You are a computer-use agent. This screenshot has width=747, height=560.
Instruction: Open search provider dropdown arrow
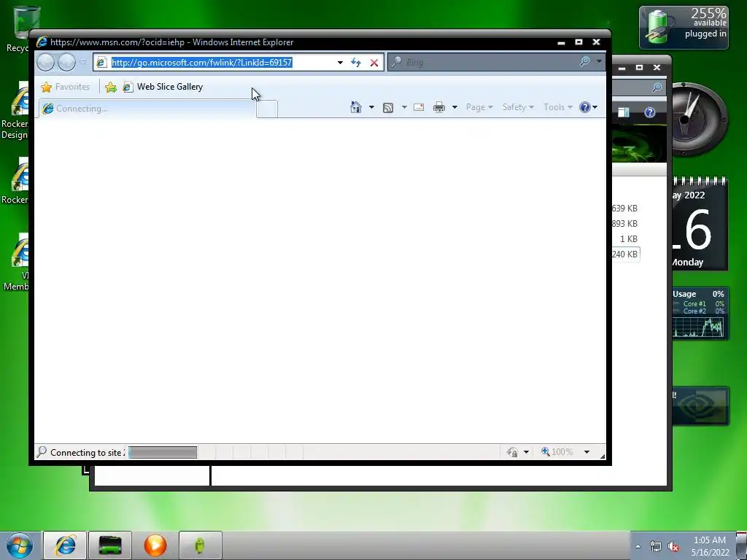[x=599, y=62]
